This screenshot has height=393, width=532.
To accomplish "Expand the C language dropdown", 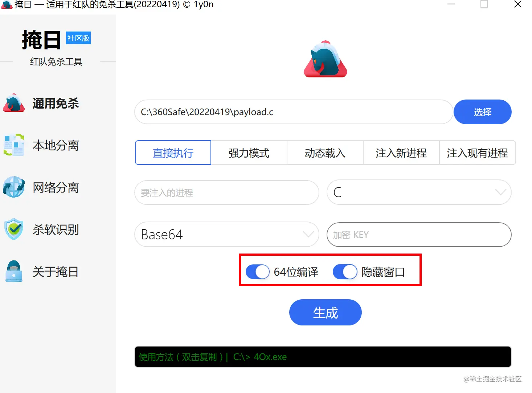I will click(x=419, y=192).
